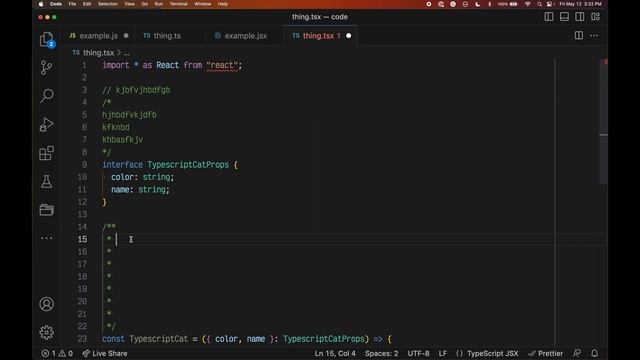Show additional views ellipsis in activity bar
The image size is (640, 360).
[47, 238]
